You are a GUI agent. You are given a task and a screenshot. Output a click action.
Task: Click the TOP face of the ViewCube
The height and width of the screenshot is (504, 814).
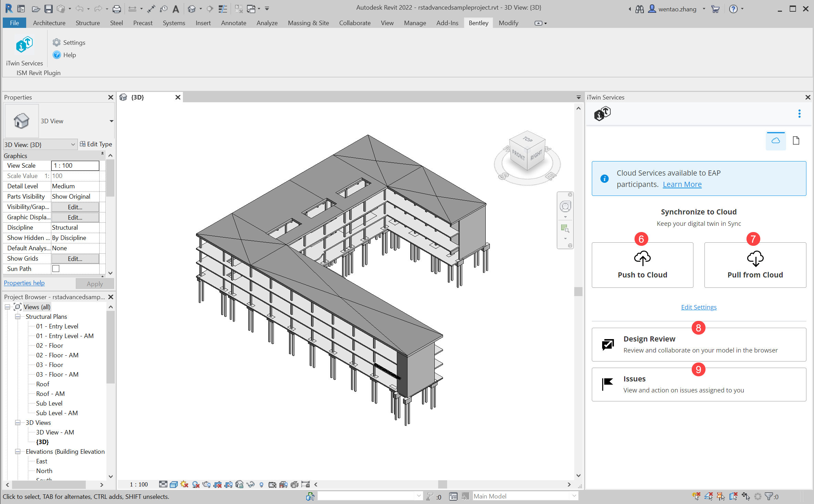(527, 139)
